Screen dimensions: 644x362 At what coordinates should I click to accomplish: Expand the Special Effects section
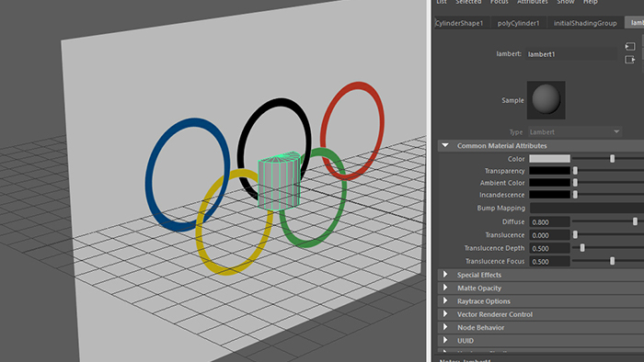tap(445, 275)
